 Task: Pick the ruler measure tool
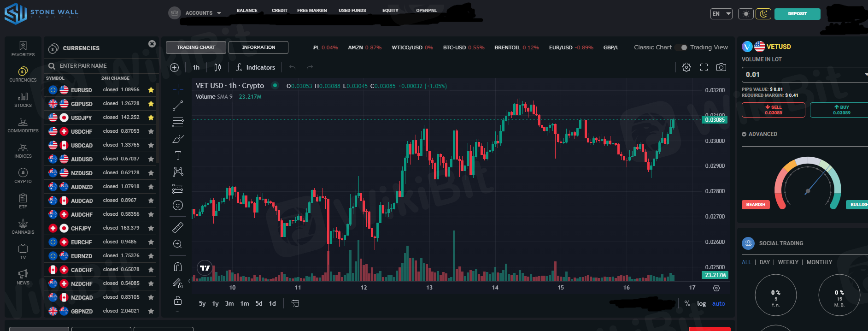click(178, 227)
